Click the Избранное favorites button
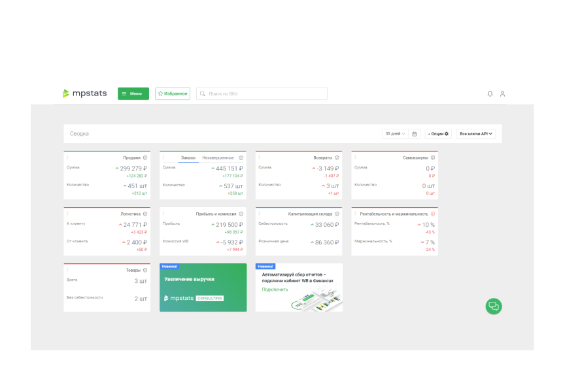 [173, 93]
